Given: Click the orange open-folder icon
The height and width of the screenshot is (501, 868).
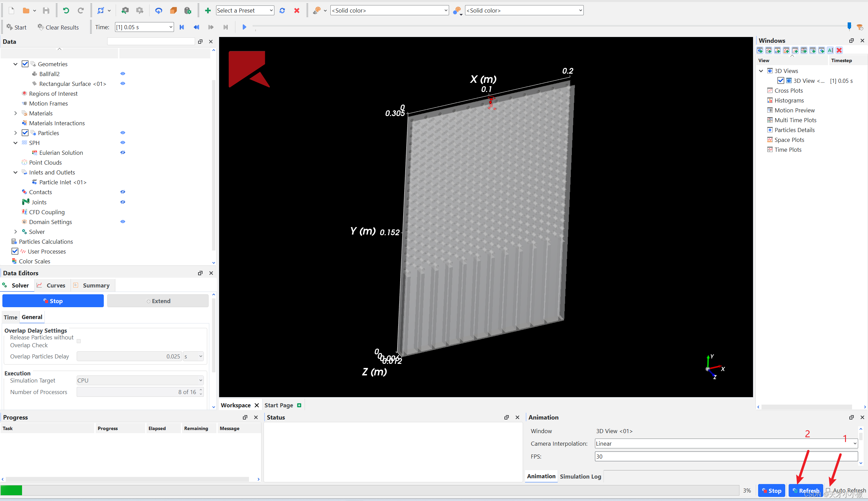Looking at the screenshot, I should (x=26, y=10).
